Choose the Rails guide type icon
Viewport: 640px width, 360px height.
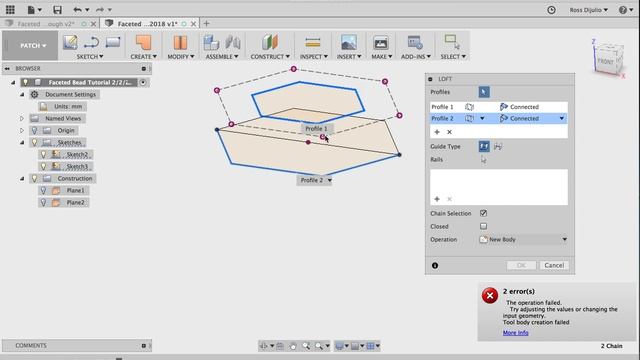(x=484, y=146)
